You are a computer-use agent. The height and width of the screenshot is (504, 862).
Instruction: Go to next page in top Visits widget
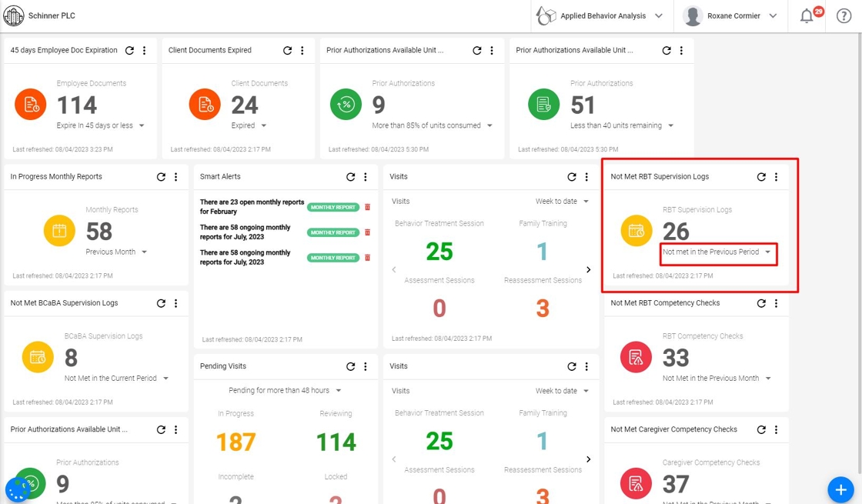coord(588,270)
